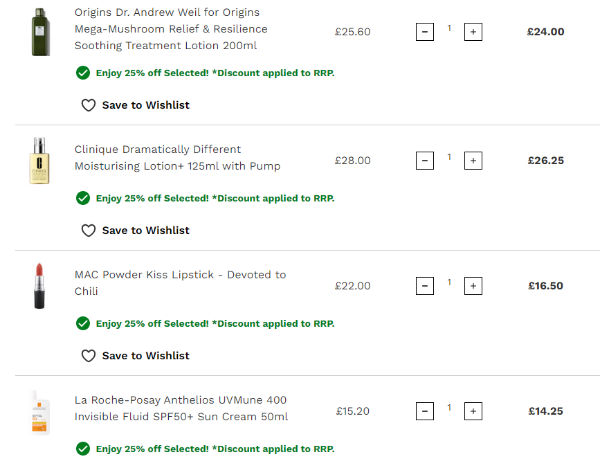Open Clinique Moisturising Lotion product image
The image size is (600, 468).
click(39, 160)
